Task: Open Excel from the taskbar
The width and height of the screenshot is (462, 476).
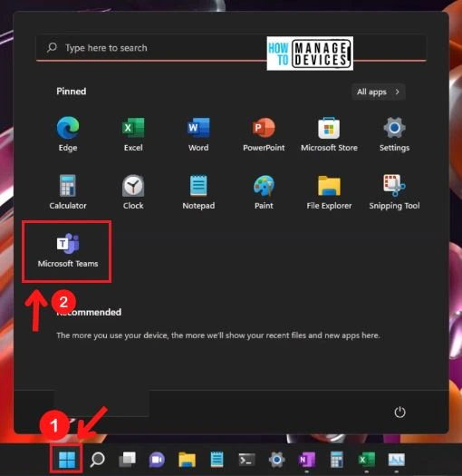Action: click(x=367, y=460)
